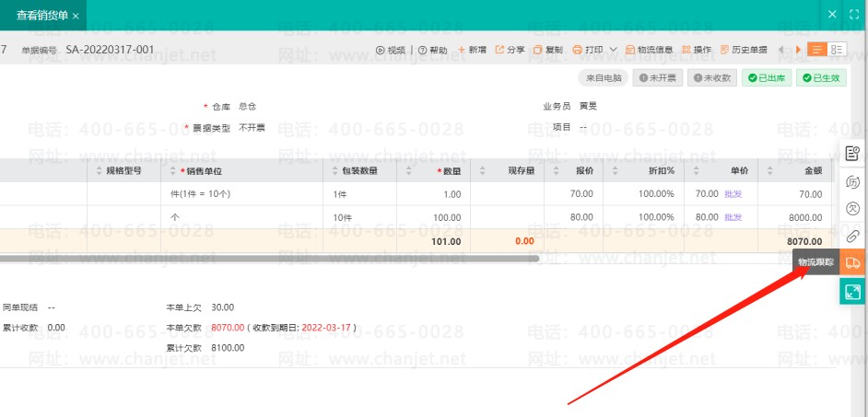Open 历史单据 history documents
This screenshot has height=417, width=868.
[x=744, y=50]
